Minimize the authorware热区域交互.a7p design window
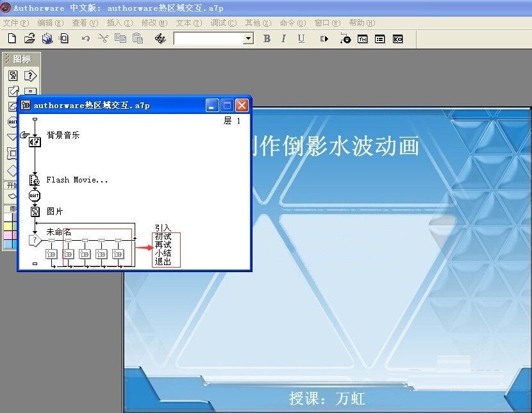Viewport: 532px width, 413px height. [212, 106]
